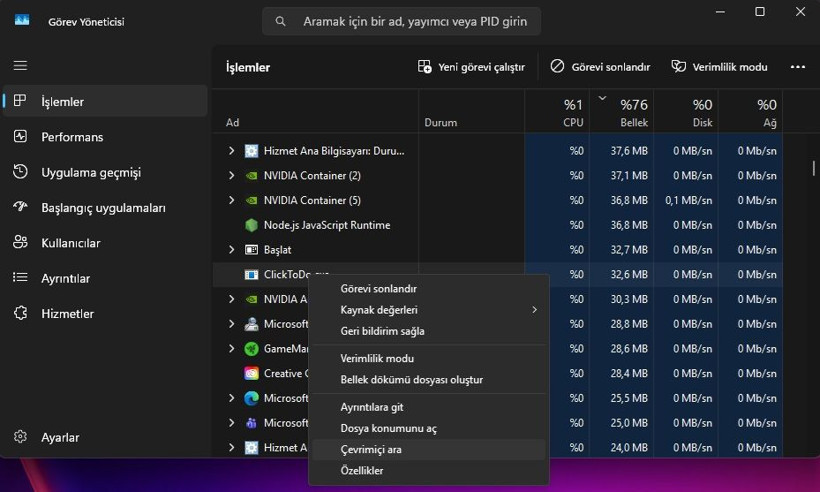Choose Bellek dökümü dosyası oluştur
This screenshot has width=820, height=492.
tap(429, 380)
